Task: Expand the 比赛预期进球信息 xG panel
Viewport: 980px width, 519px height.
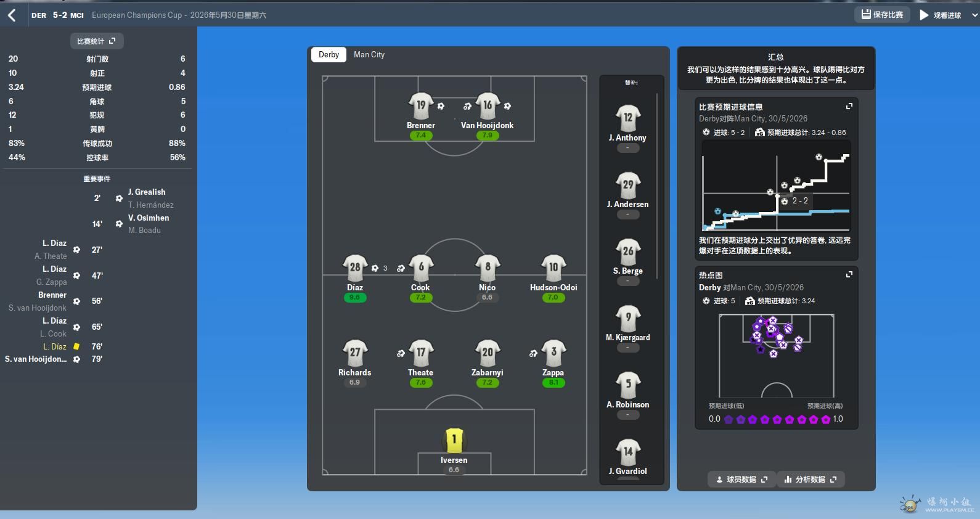Action: tap(849, 106)
